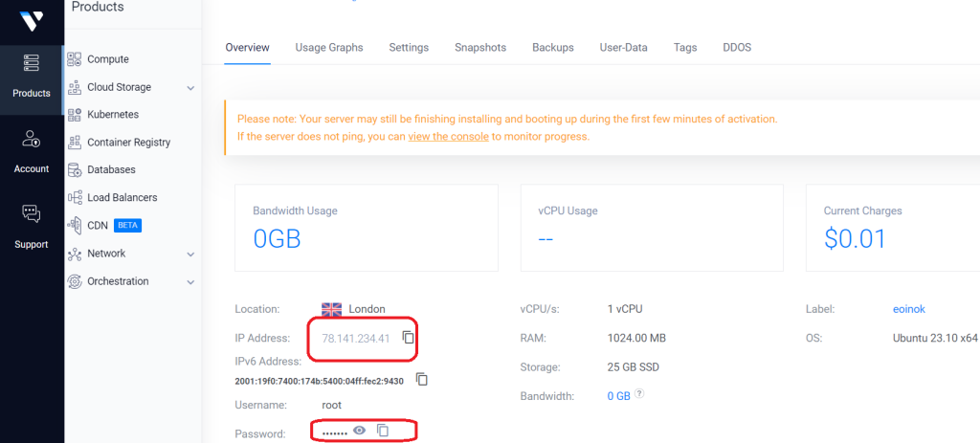980x443 pixels.
Task: Click the CDN icon
Action: pyautogui.click(x=75, y=225)
